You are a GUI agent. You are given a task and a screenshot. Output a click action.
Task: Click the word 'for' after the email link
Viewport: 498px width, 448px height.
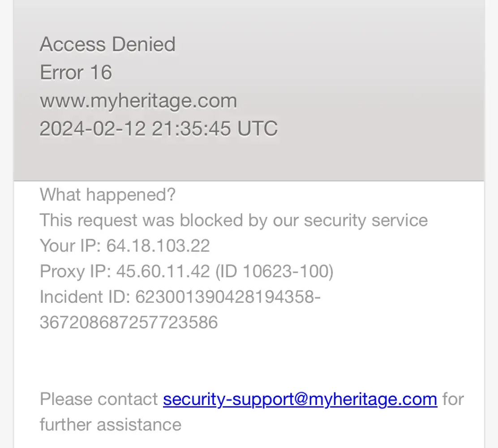tap(453, 399)
